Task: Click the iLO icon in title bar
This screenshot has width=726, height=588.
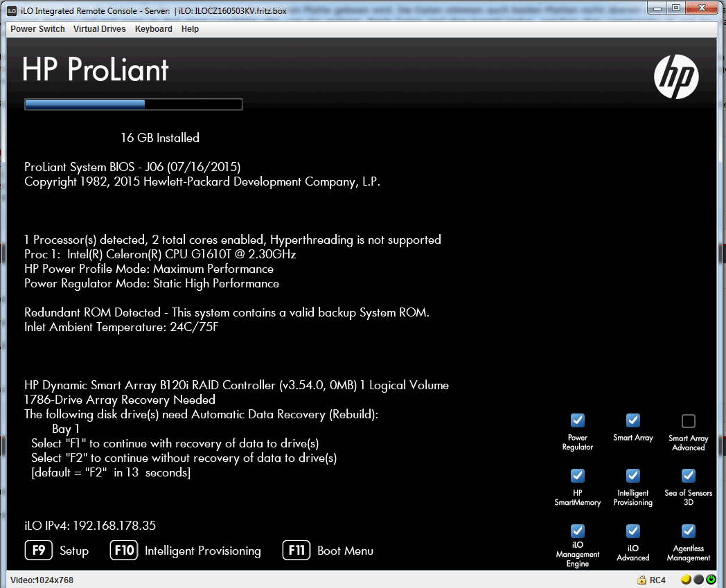Action: 12,10
